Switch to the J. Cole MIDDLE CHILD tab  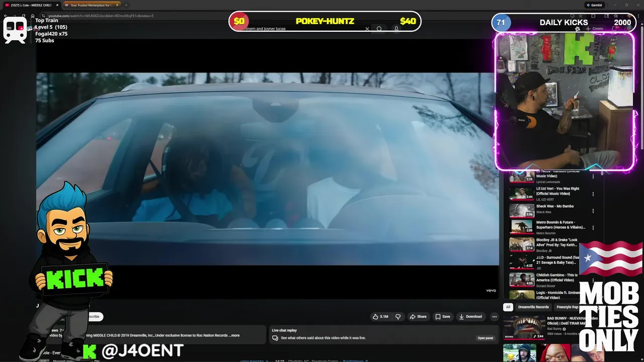coord(30,5)
